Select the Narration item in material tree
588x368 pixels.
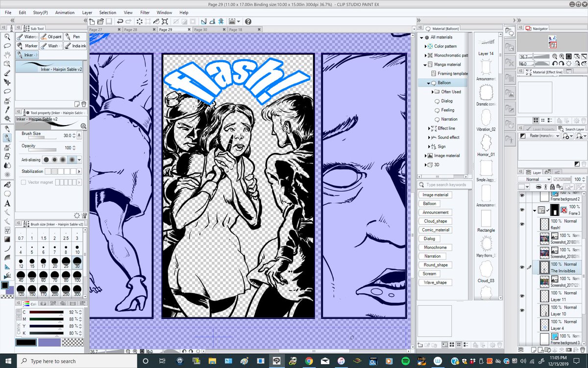pyautogui.click(x=449, y=119)
